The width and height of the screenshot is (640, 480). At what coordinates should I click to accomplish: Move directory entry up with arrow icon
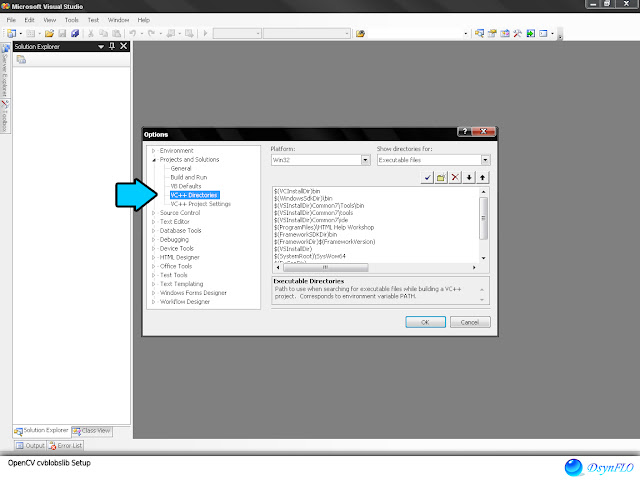click(x=483, y=178)
